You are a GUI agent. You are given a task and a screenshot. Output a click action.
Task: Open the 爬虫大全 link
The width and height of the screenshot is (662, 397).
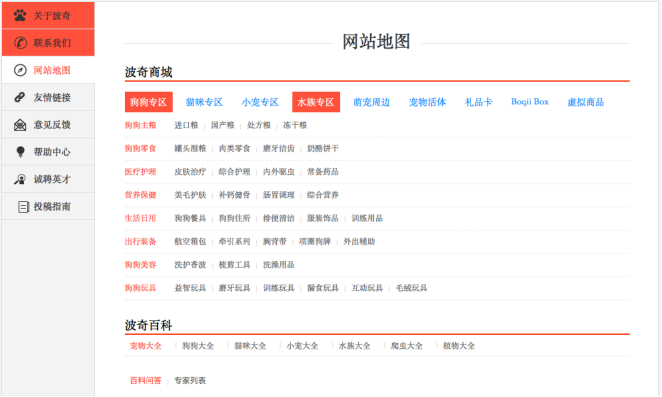pyautogui.click(x=407, y=345)
